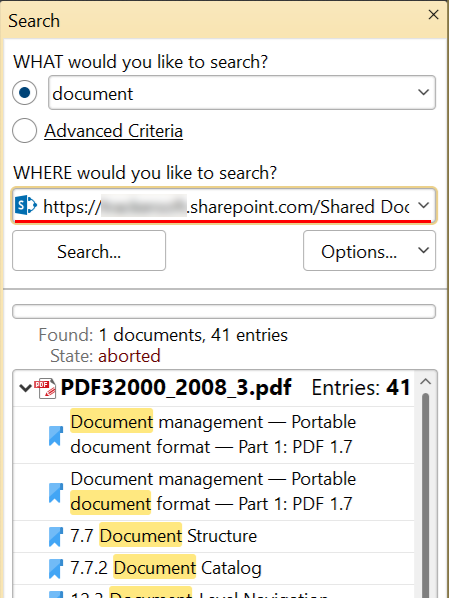449x600 pixels.
Task: Open the Advanced Criteria link
Action: [113, 131]
